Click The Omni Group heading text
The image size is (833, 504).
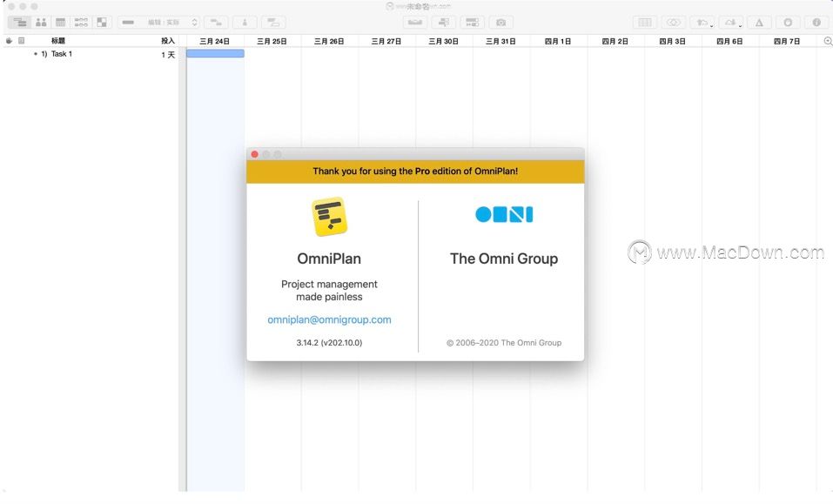click(504, 259)
